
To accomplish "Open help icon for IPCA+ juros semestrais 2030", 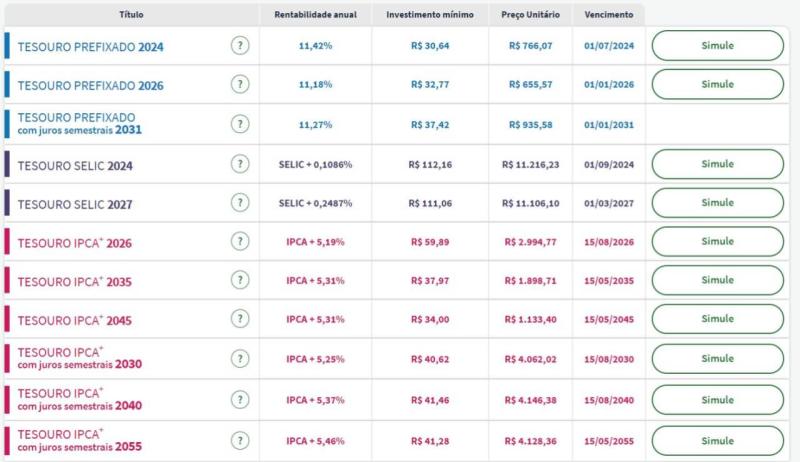I will click(x=240, y=358).
